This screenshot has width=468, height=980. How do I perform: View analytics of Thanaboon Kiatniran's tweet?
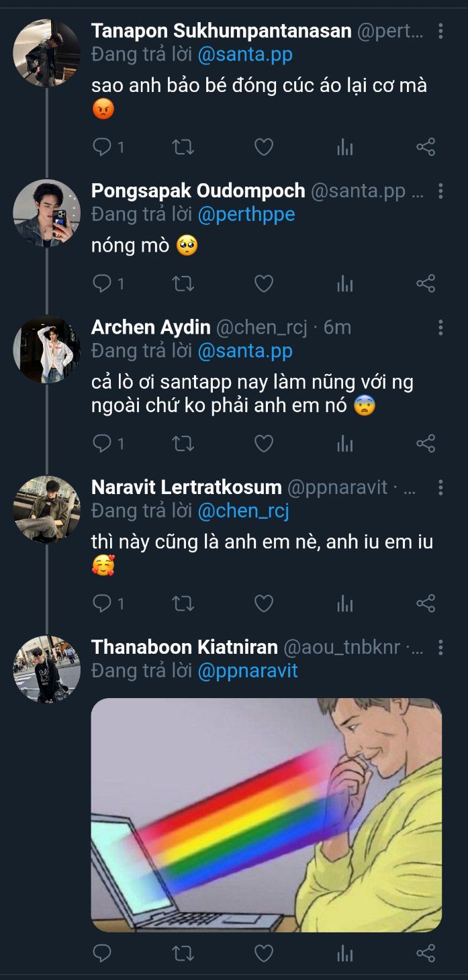(344, 953)
